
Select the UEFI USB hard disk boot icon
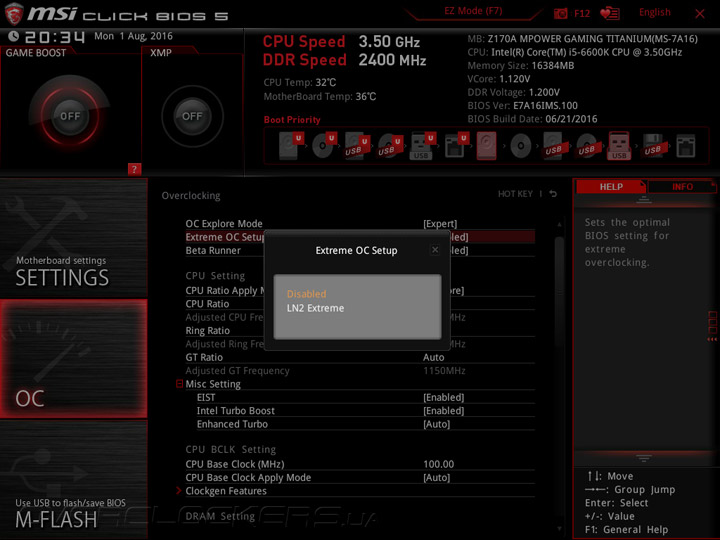(x=357, y=146)
